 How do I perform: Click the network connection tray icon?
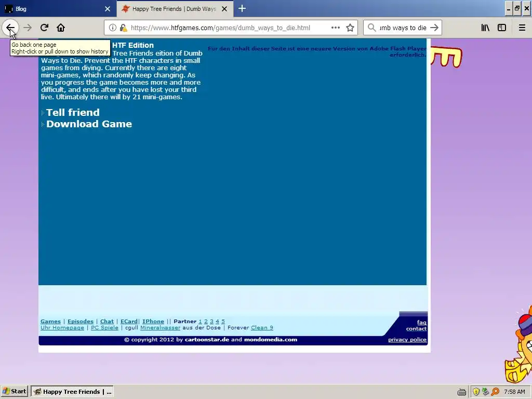tap(486, 392)
